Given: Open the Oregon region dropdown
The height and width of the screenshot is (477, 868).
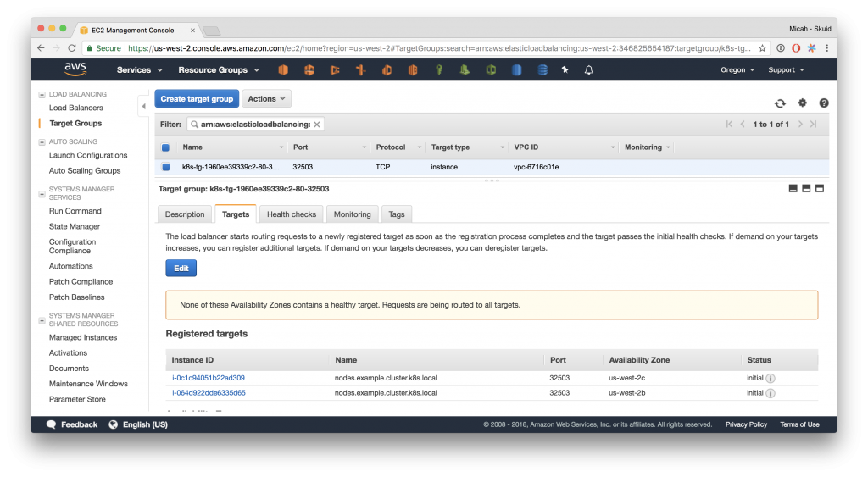Looking at the screenshot, I should [x=737, y=69].
